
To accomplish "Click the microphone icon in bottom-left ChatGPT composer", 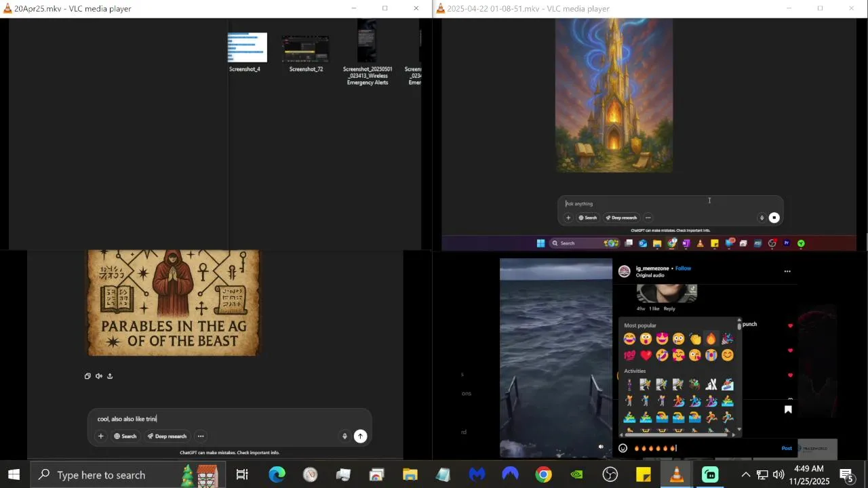I will tap(344, 436).
